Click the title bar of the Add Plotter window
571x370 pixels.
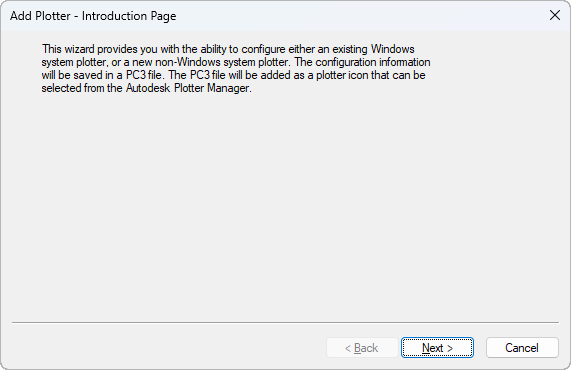(x=273, y=16)
